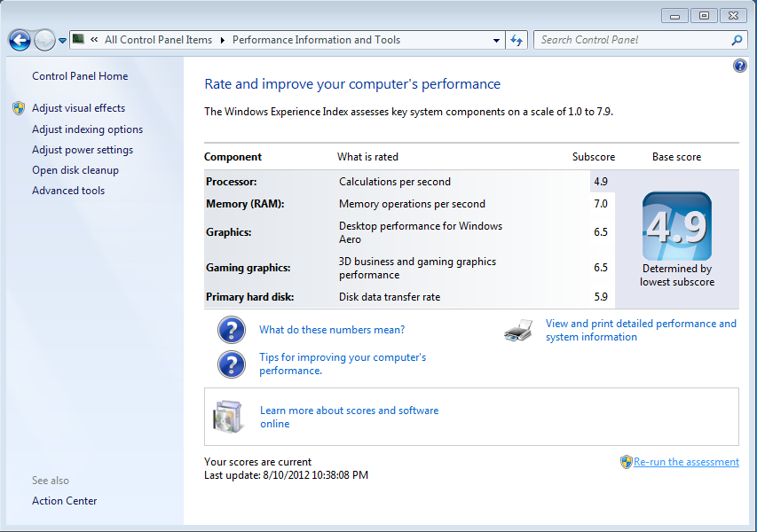This screenshot has height=532, width=757.
Task: Select the Processor subscore value 4.9
Action: click(x=601, y=182)
